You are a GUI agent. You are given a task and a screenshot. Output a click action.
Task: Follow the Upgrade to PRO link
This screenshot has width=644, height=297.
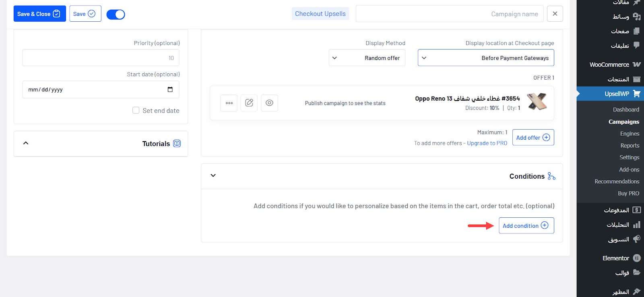pos(487,143)
